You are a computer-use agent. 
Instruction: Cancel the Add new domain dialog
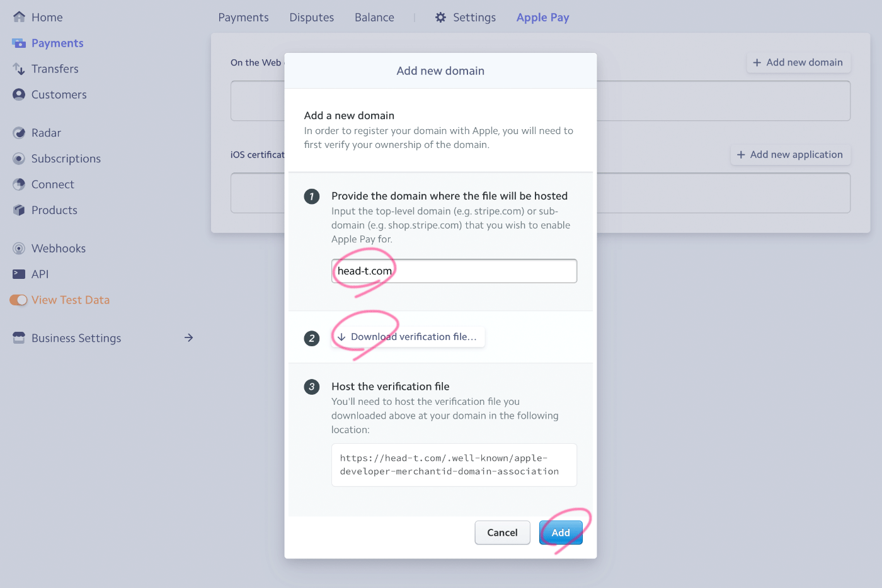tap(502, 533)
